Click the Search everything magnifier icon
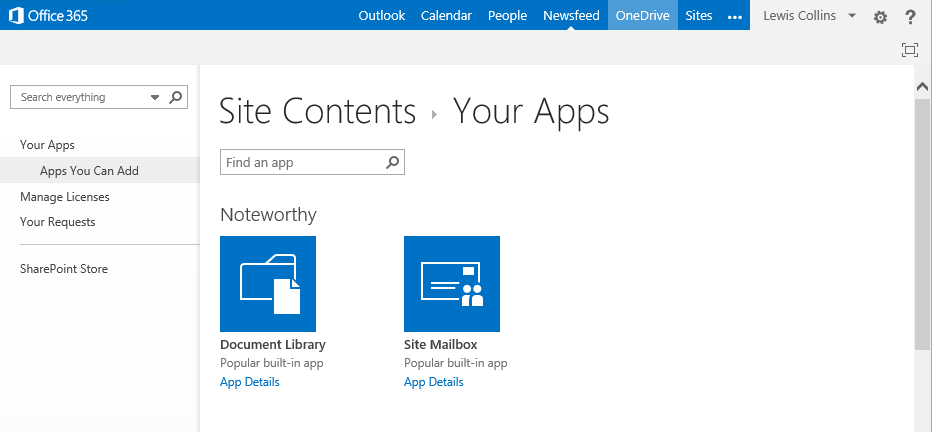Image resolution: width=932 pixels, height=432 pixels. point(175,97)
